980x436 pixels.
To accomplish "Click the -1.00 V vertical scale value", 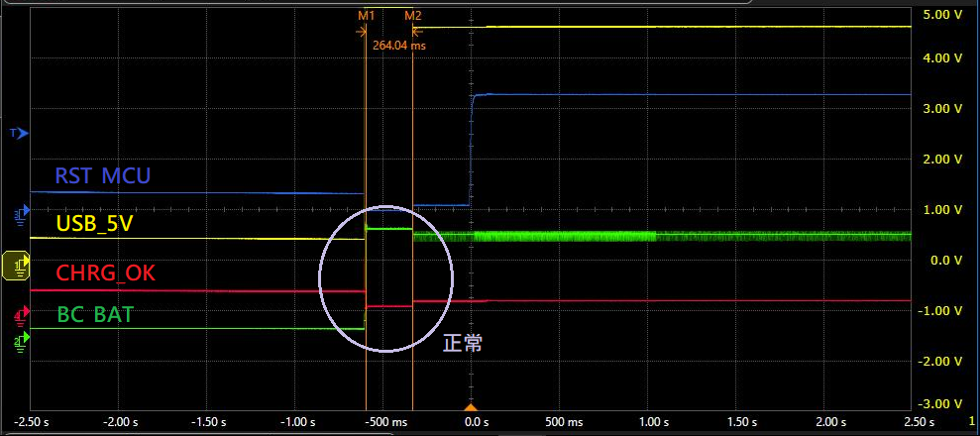I will coord(939,311).
